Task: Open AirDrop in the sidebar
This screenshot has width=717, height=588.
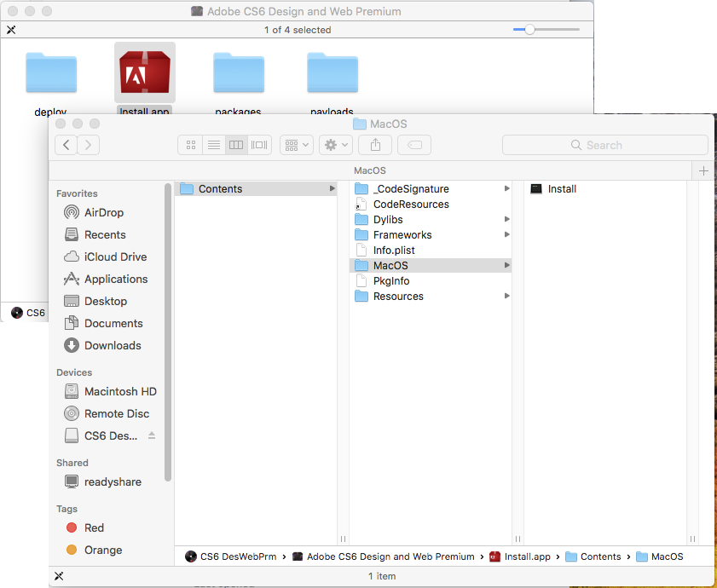Action: tap(103, 212)
